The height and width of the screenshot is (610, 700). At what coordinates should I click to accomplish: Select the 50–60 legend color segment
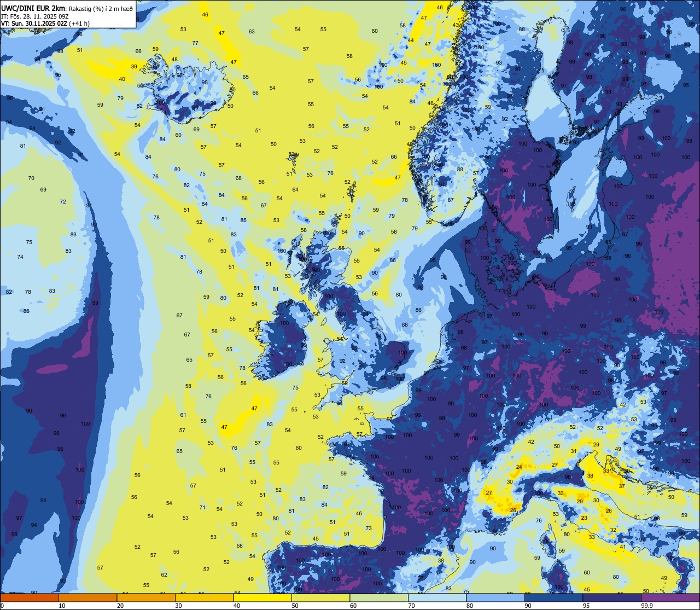click(x=320, y=597)
